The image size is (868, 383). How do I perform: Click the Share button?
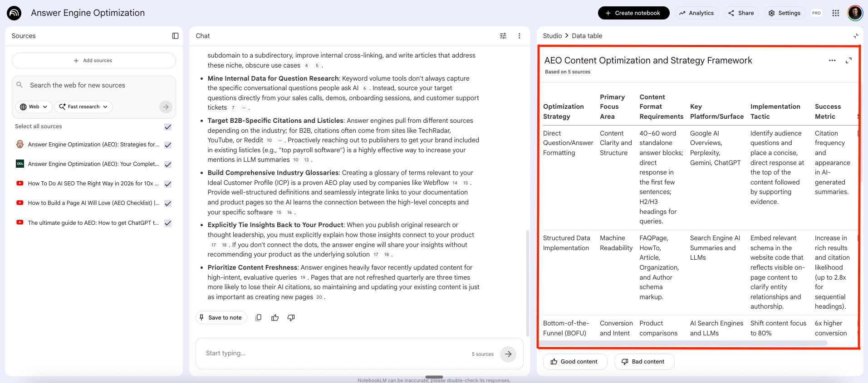pyautogui.click(x=741, y=13)
